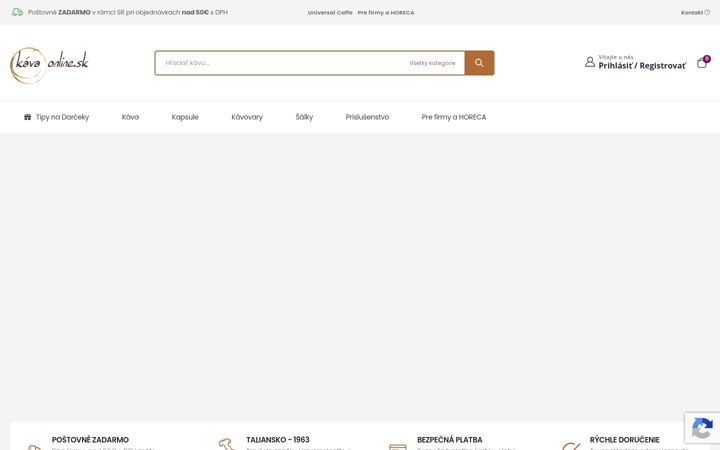Click the BEZPEČNÁ PLATBA heading
Viewport: 720px width, 450px height.
[450, 439]
